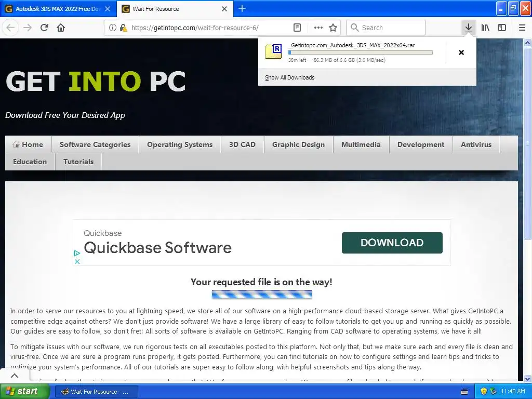The width and height of the screenshot is (532, 399).
Task: Open Tutorials menu item
Action: coord(78,162)
